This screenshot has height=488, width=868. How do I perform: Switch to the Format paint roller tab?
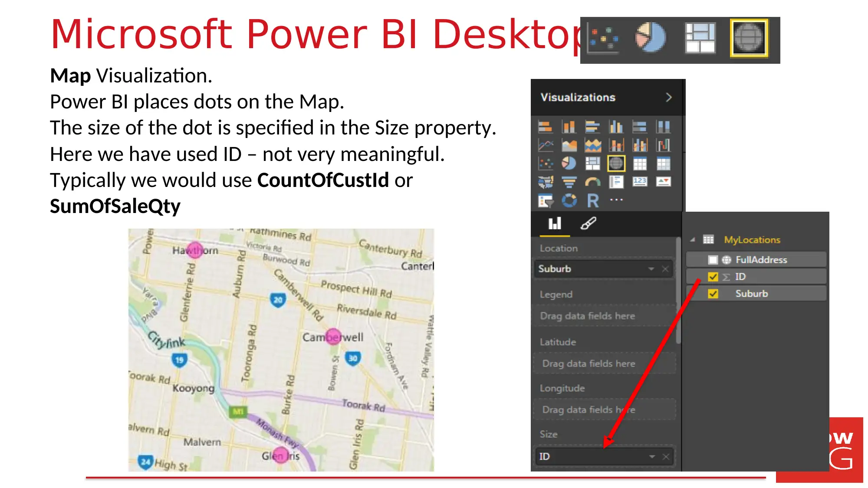pyautogui.click(x=588, y=224)
